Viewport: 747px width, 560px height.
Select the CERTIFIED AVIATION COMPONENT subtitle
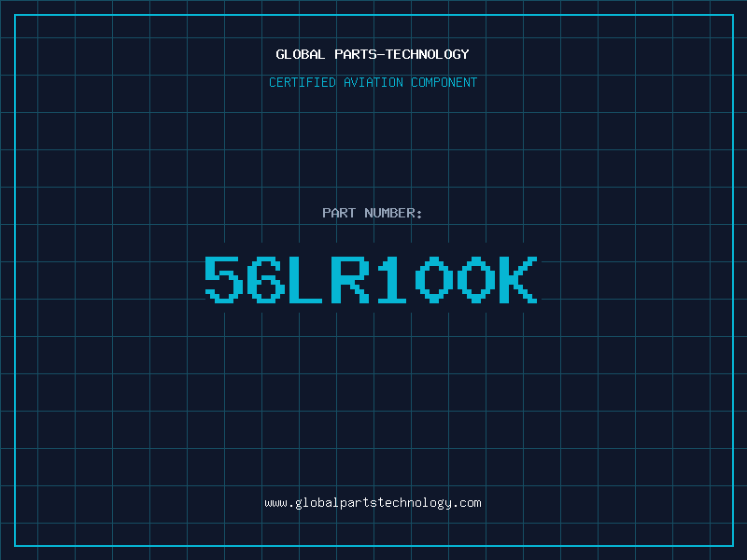[x=373, y=82]
